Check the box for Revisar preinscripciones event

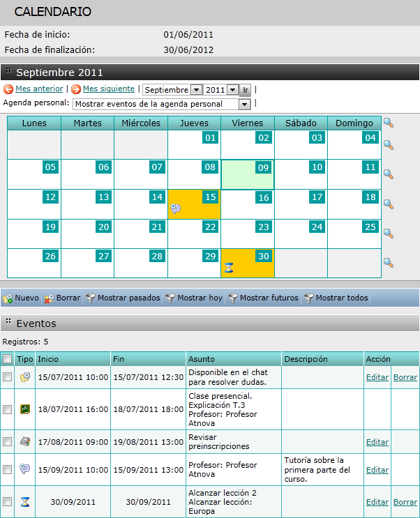point(7,442)
